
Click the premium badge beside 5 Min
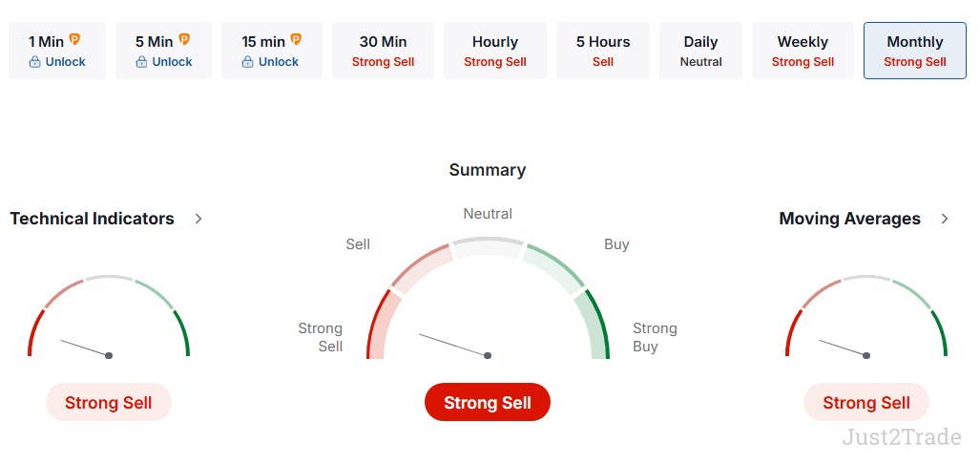click(x=184, y=40)
